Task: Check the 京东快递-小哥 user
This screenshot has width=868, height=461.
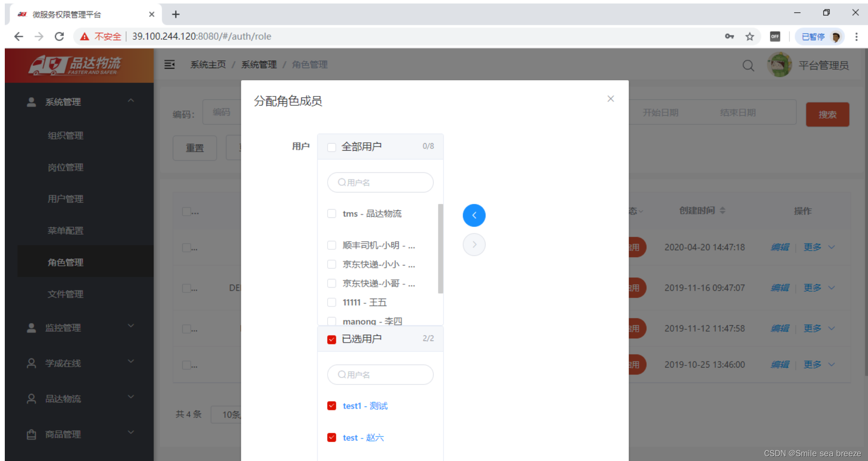Action: click(331, 283)
